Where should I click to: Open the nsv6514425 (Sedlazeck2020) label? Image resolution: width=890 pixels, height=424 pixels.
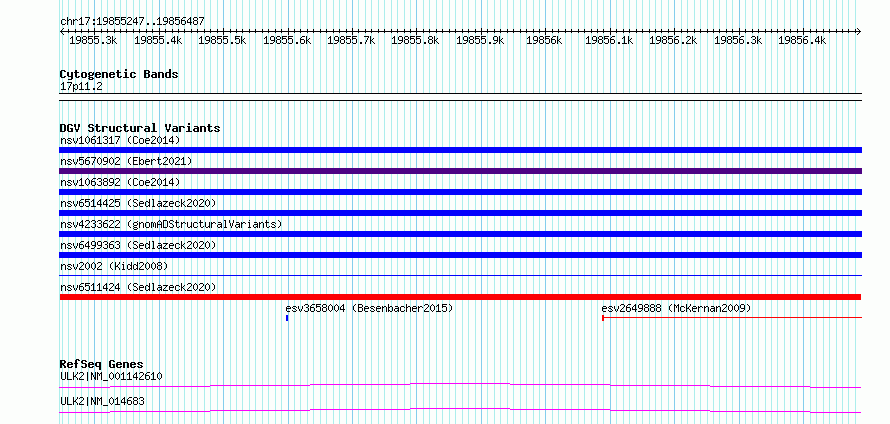coord(138,203)
